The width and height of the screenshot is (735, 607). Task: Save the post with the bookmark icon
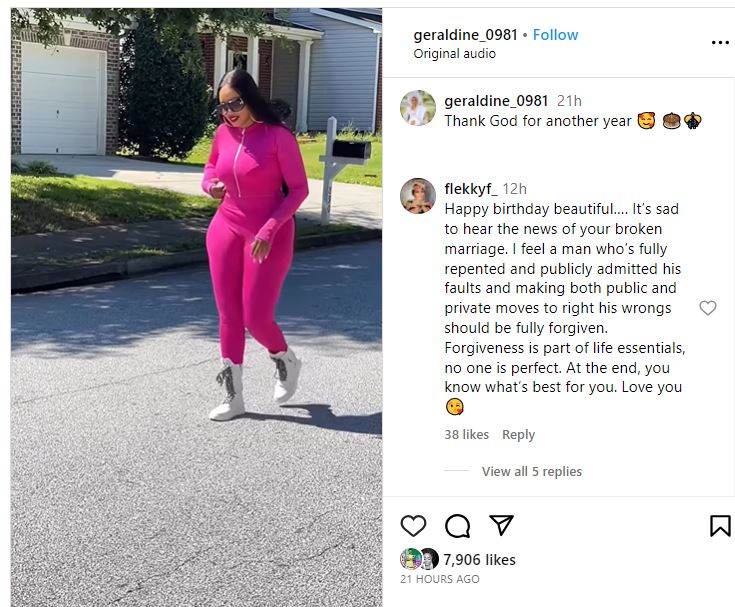(720, 525)
